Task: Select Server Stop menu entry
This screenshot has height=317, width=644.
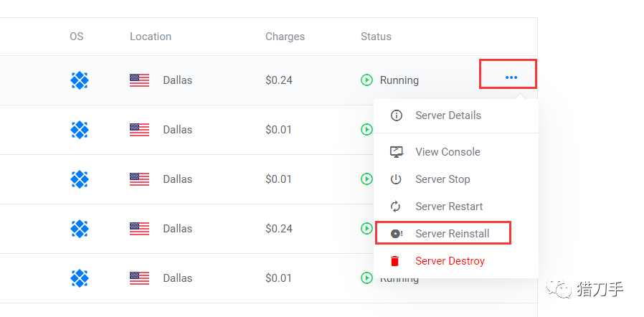Action: pos(442,179)
